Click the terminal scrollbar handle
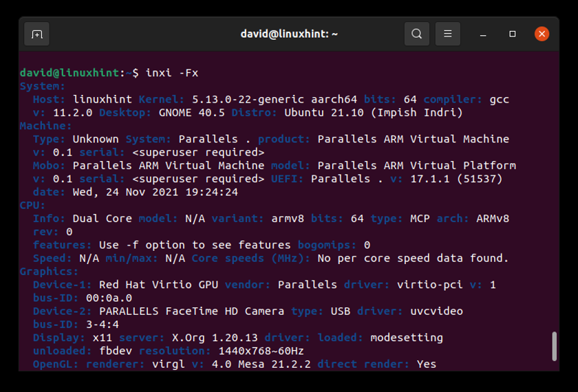The width and height of the screenshot is (578, 392). [x=554, y=347]
